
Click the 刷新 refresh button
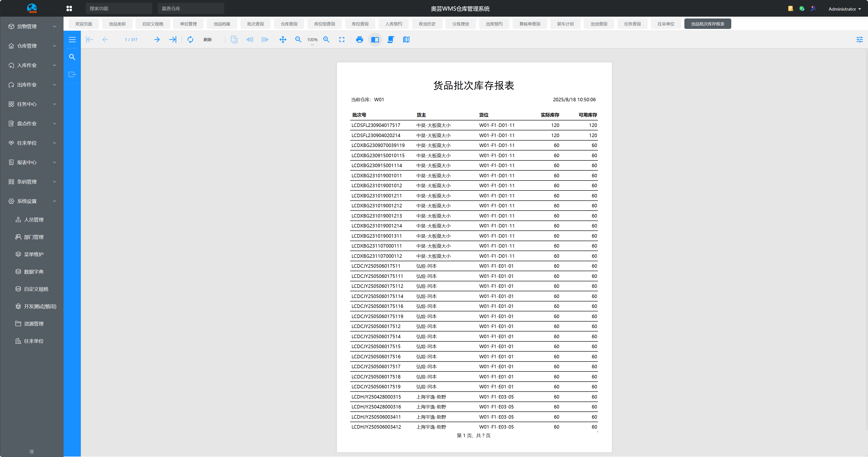pos(207,40)
